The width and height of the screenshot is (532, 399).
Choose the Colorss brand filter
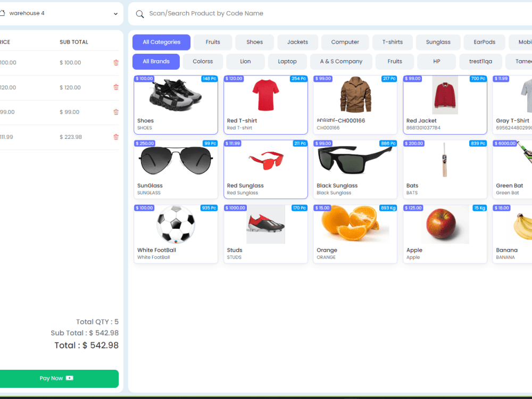pyautogui.click(x=203, y=61)
